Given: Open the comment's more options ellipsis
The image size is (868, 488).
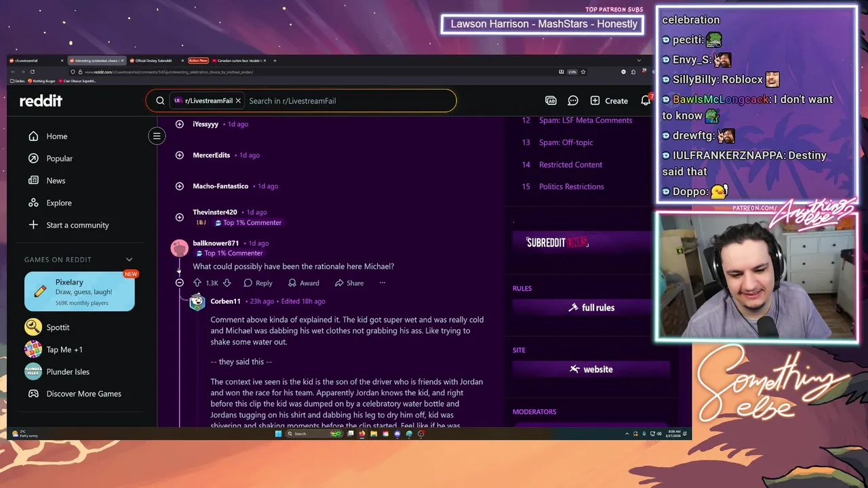Looking at the screenshot, I should pyautogui.click(x=382, y=283).
